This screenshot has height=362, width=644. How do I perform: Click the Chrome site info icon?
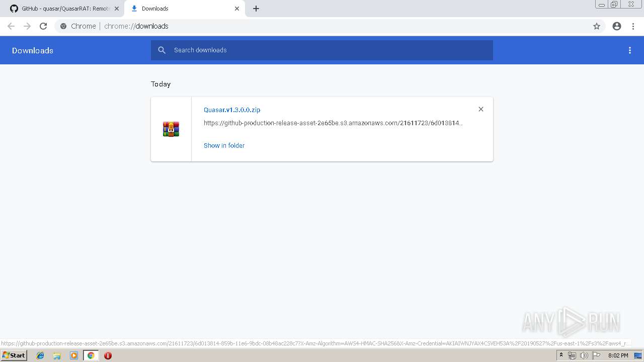click(63, 26)
